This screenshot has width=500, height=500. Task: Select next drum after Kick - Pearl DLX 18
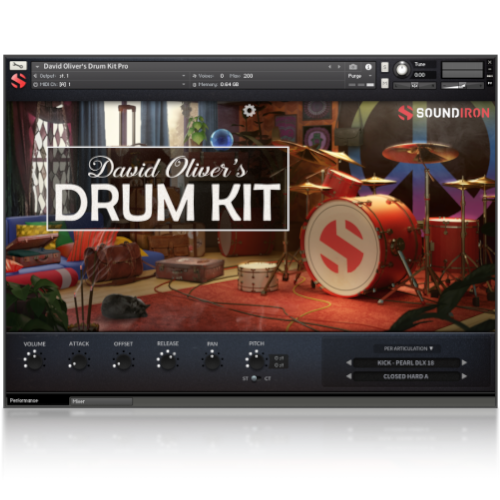pos(464,363)
